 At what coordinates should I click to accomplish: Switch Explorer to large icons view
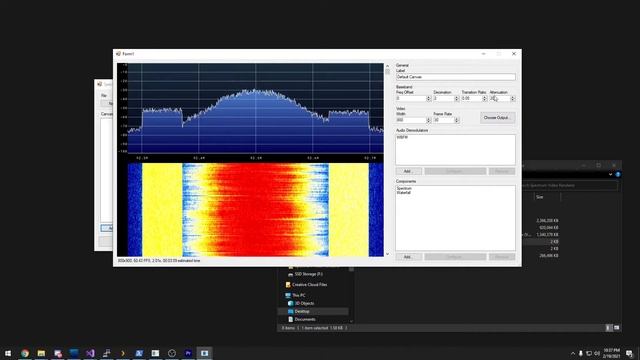tap(617, 328)
